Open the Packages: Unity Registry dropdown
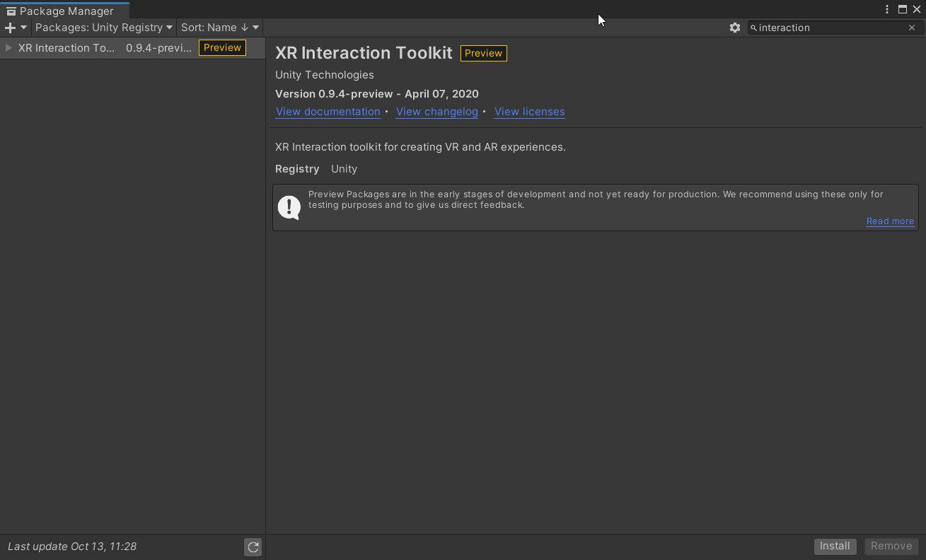Image resolution: width=926 pixels, height=560 pixels. [104, 28]
